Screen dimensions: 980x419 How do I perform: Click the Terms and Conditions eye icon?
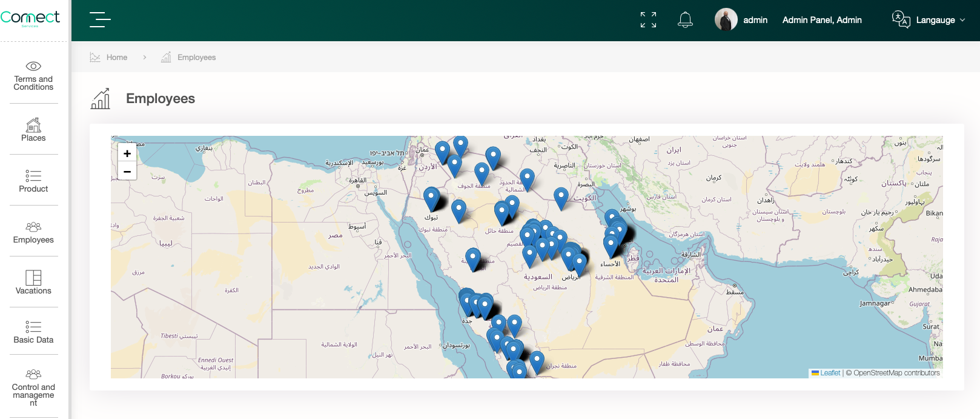point(33,66)
